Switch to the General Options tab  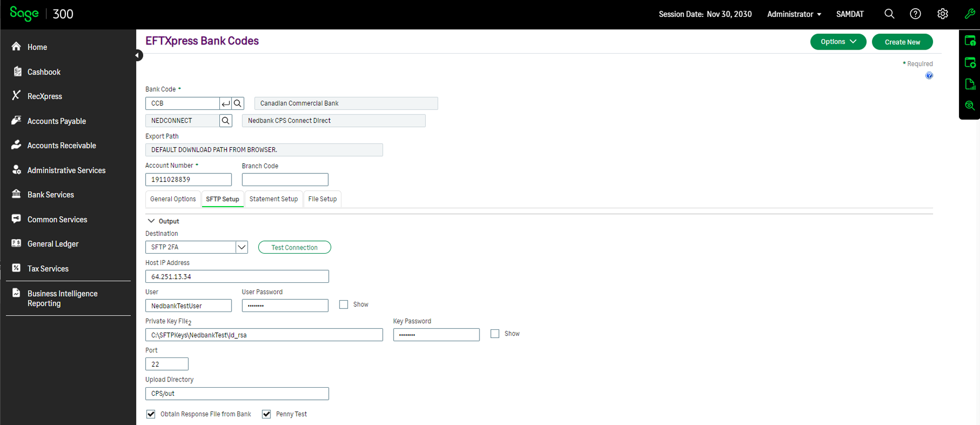tap(173, 199)
